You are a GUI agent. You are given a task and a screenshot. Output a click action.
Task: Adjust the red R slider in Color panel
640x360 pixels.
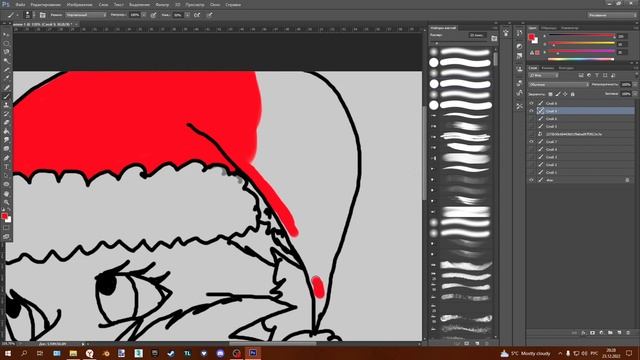click(581, 36)
